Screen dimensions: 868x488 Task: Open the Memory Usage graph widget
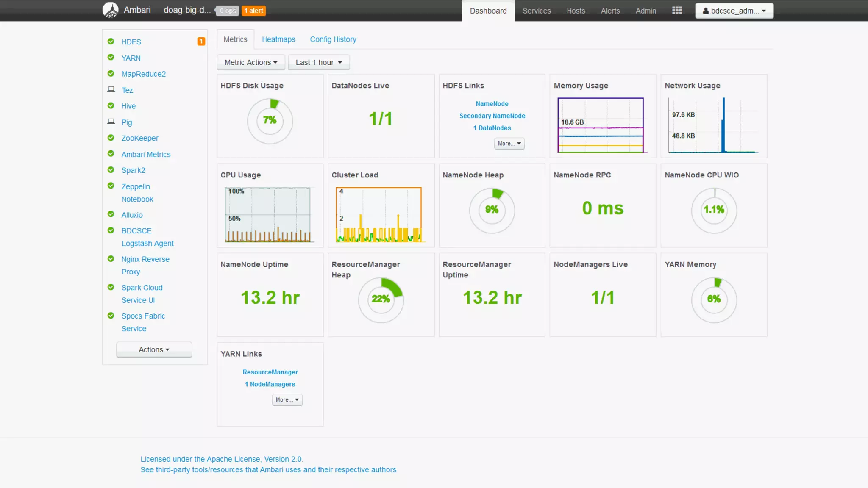coord(600,125)
